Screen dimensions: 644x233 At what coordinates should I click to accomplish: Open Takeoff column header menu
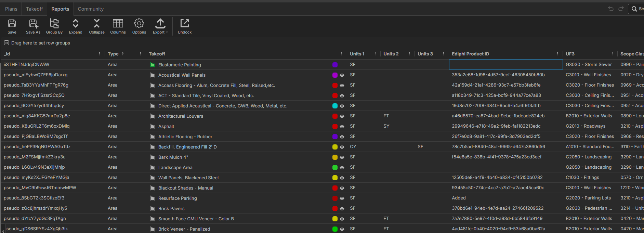[x=342, y=54]
